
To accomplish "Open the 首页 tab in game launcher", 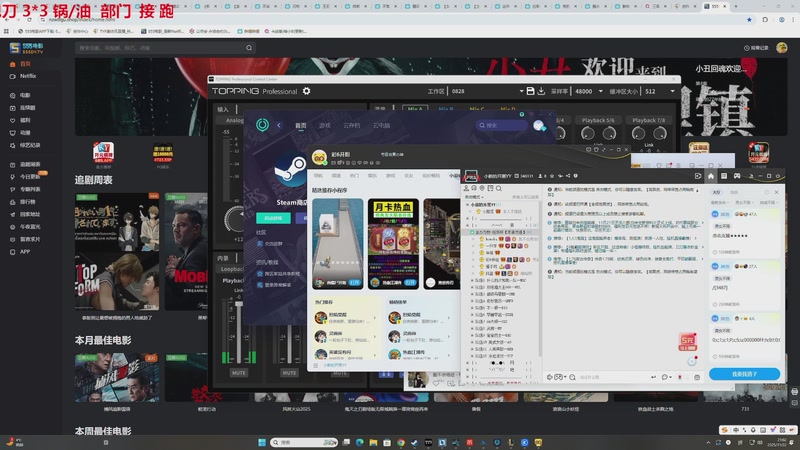I will tap(301, 125).
